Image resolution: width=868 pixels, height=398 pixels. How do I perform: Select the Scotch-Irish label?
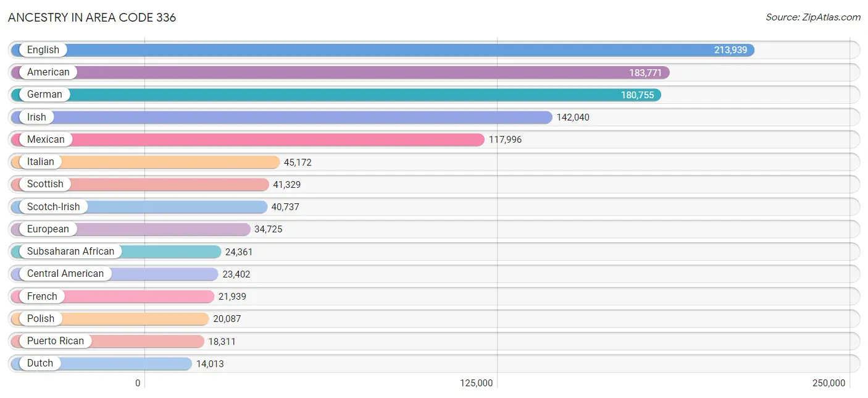click(x=53, y=206)
